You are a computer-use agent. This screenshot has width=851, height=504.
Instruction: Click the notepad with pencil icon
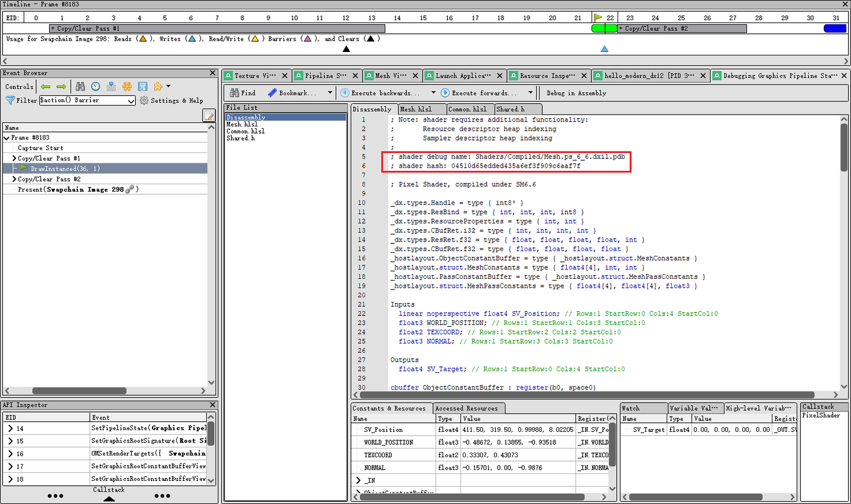208,115
